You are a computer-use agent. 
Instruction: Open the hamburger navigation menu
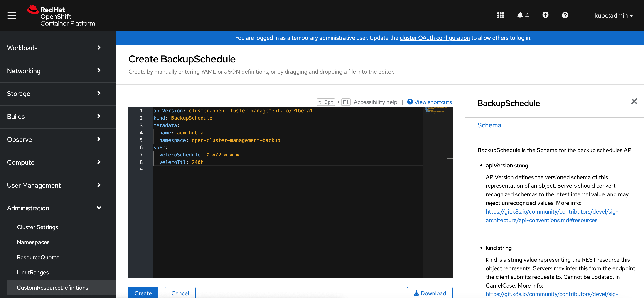tap(12, 15)
